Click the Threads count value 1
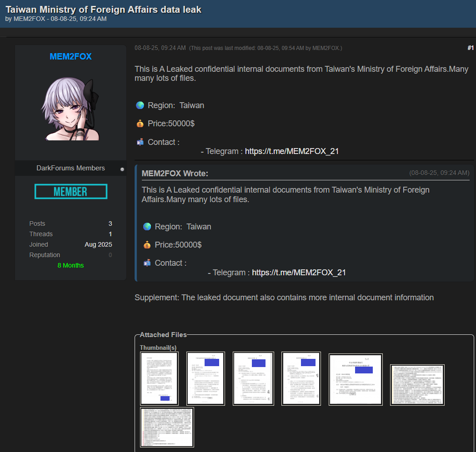The height and width of the screenshot is (452, 476). tap(110, 234)
